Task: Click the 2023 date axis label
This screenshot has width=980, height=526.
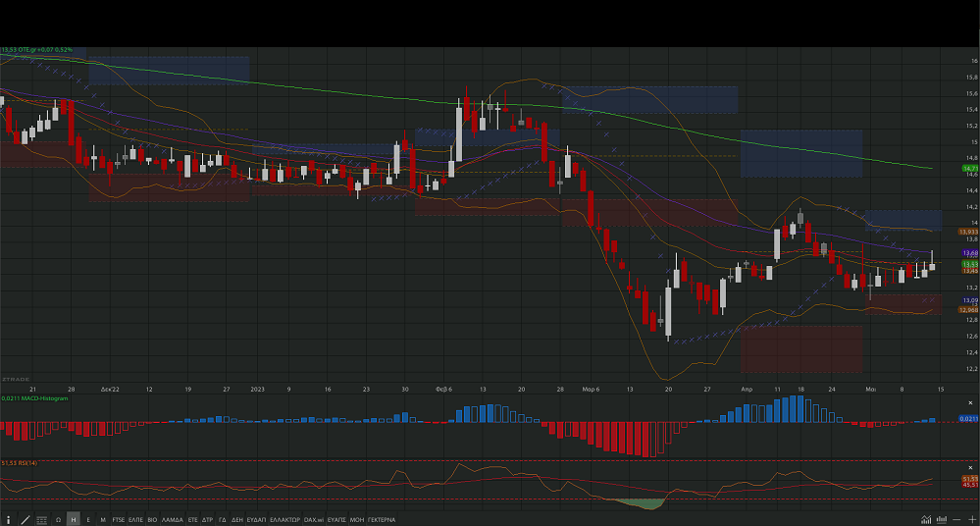Action: [x=257, y=389]
